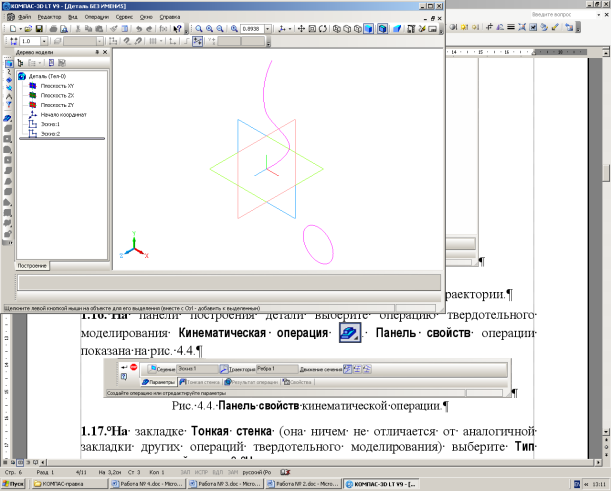
Task: Open Word help question box dropdown
Action: [x=599, y=14]
